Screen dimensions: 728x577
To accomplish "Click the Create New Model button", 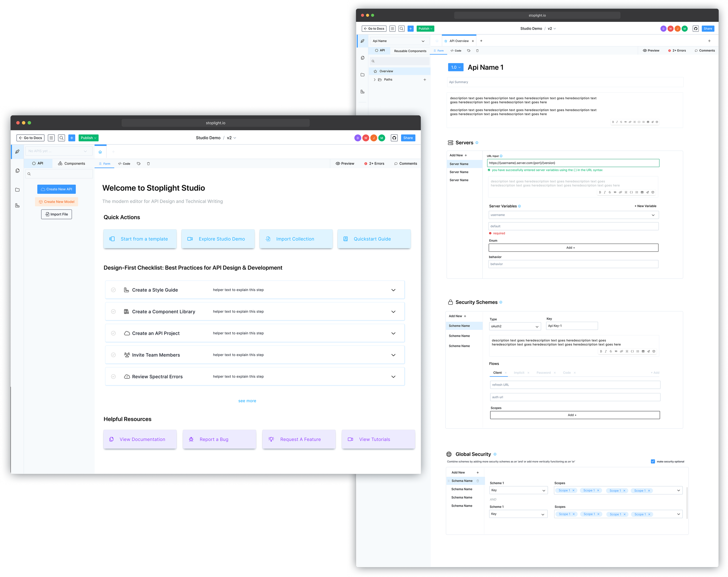I will tap(56, 202).
